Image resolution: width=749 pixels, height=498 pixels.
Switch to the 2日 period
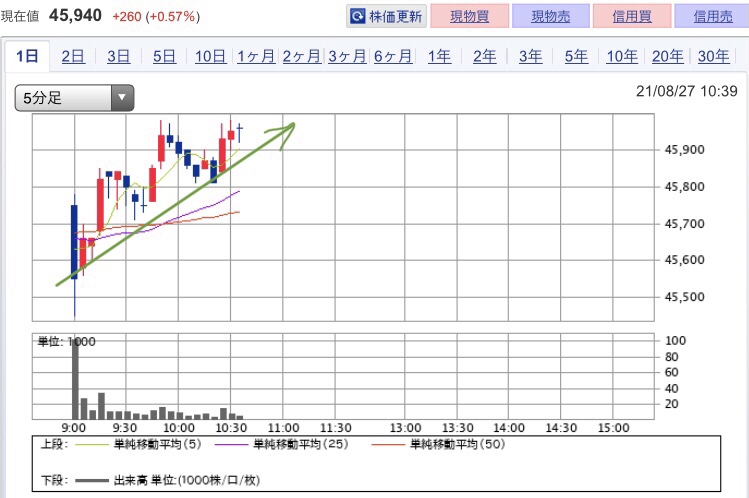pyautogui.click(x=73, y=56)
